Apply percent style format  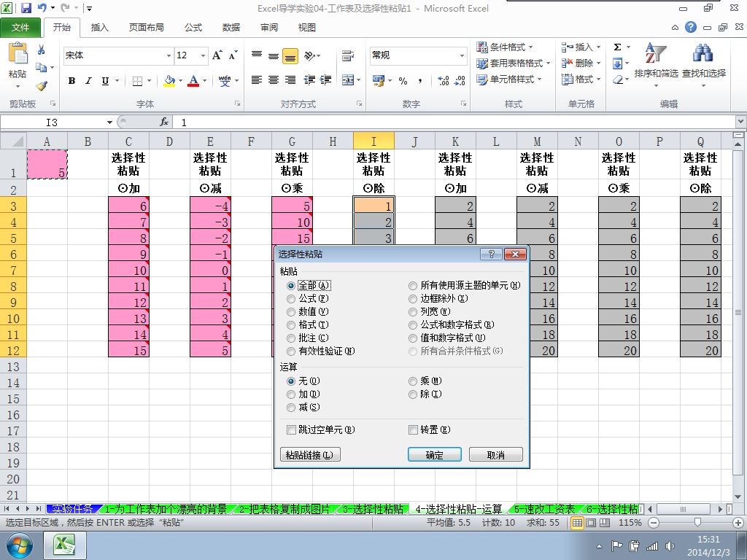click(x=403, y=81)
